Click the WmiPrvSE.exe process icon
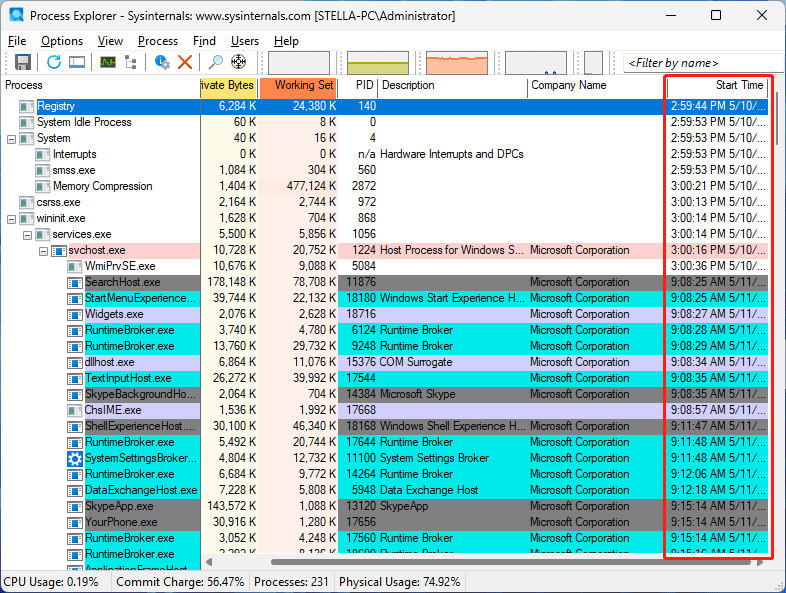786x593 pixels. 75,266
